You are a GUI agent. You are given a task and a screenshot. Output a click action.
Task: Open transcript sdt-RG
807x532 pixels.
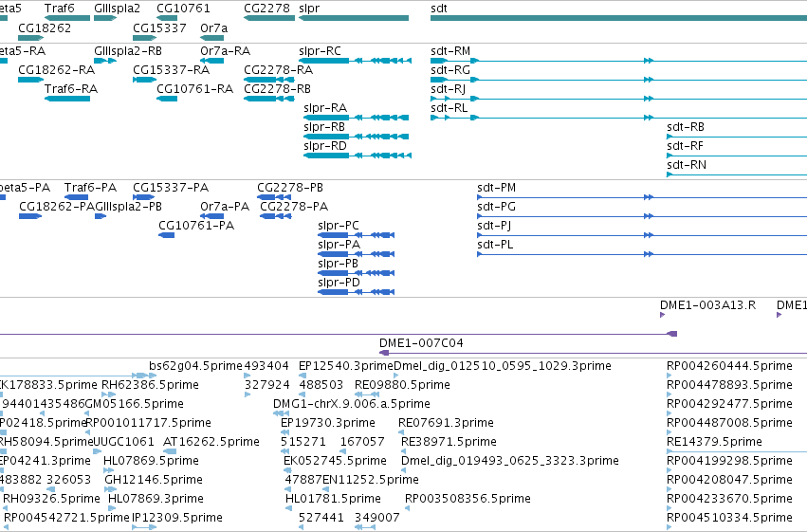tap(450, 70)
